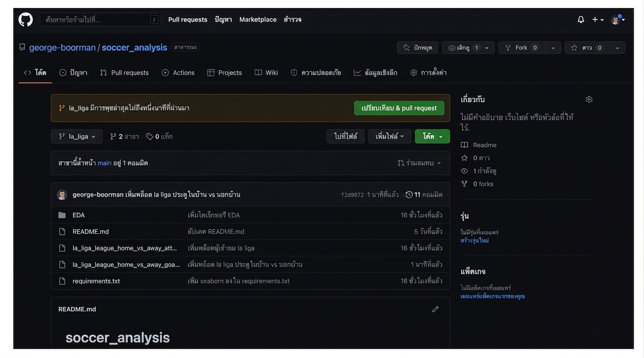Open สำรวจ in top navigation
Viewport: 644px width, 358px height.
pyautogui.click(x=293, y=20)
